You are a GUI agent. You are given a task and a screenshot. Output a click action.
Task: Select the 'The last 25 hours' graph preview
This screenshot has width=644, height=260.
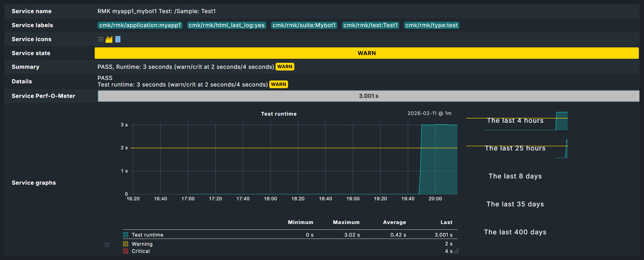515,148
